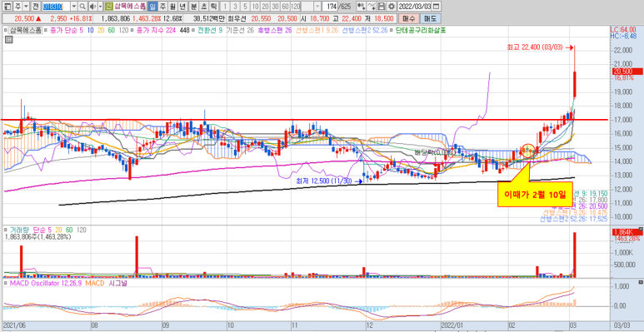The width and height of the screenshot is (644, 332).
Task: Click the speaker sound icon
Action: 92,7
